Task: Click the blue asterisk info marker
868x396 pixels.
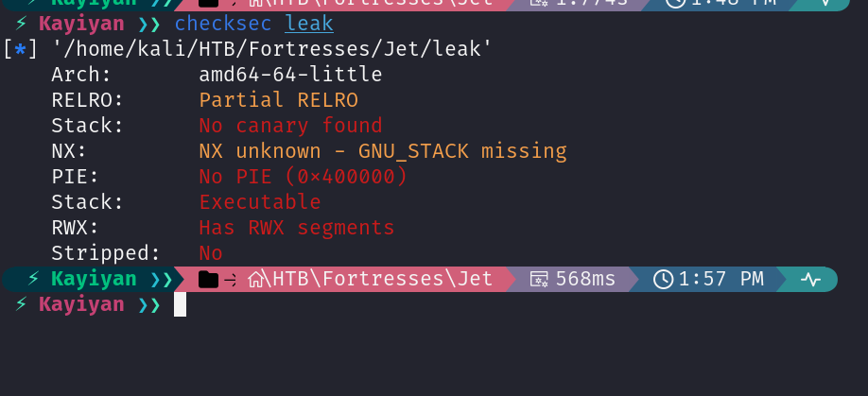Action: [22, 49]
